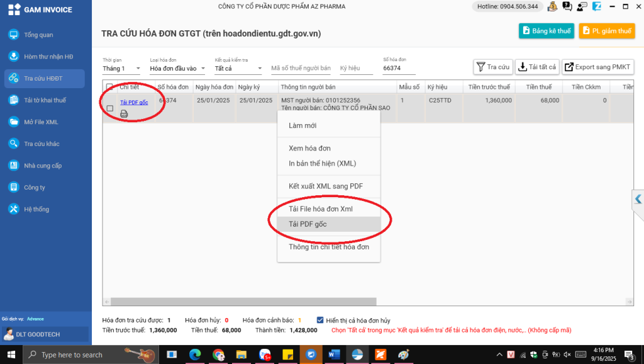Click Export sang PMKT button

(x=597, y=67)
